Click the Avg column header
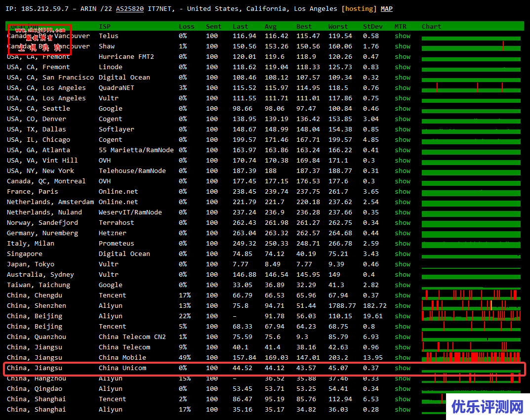 pos(271,26)
